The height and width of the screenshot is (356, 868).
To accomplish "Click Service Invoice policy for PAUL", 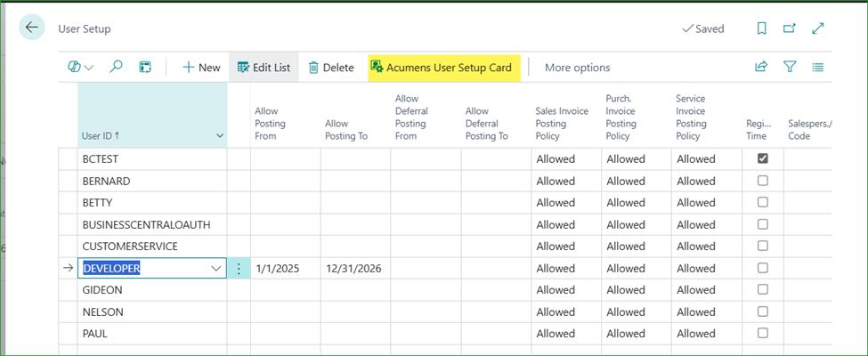I will [707, 334].
